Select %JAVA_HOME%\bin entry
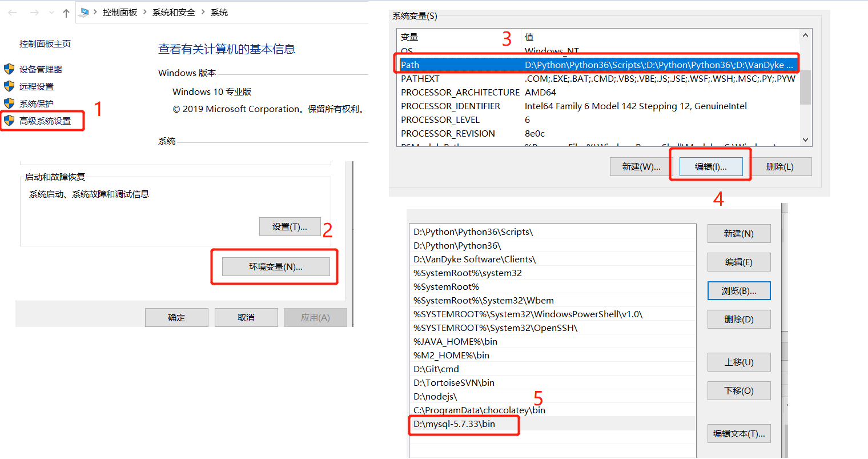This screenshot has height=459, width=868. point(553,341)
